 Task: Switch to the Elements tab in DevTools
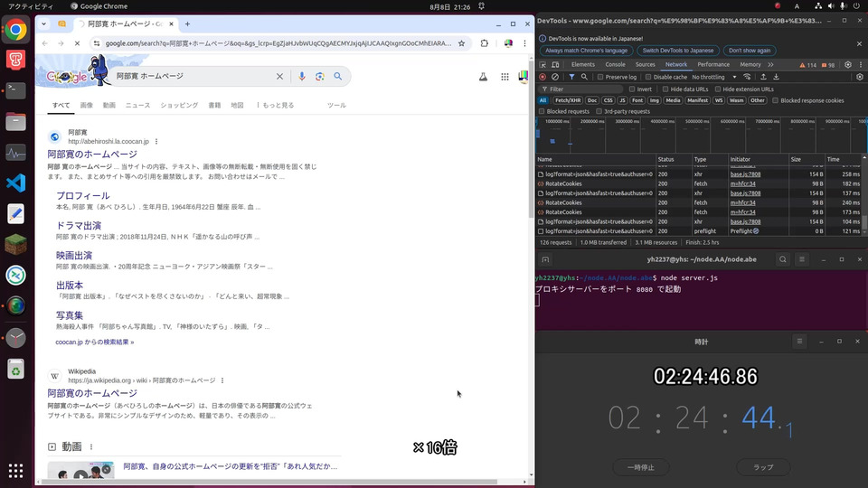[583, 65]
